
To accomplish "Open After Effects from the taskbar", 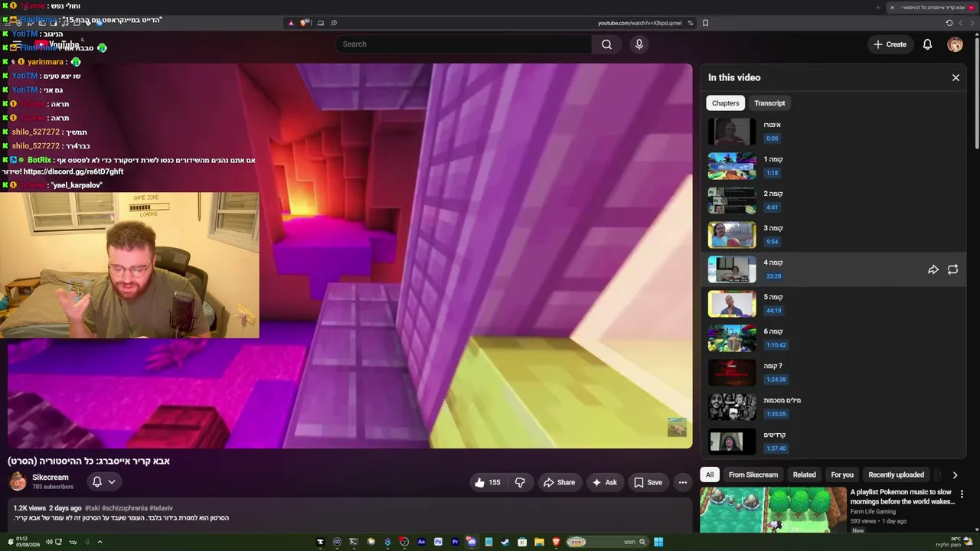I will pyautogui.click(x=421, y=543).
